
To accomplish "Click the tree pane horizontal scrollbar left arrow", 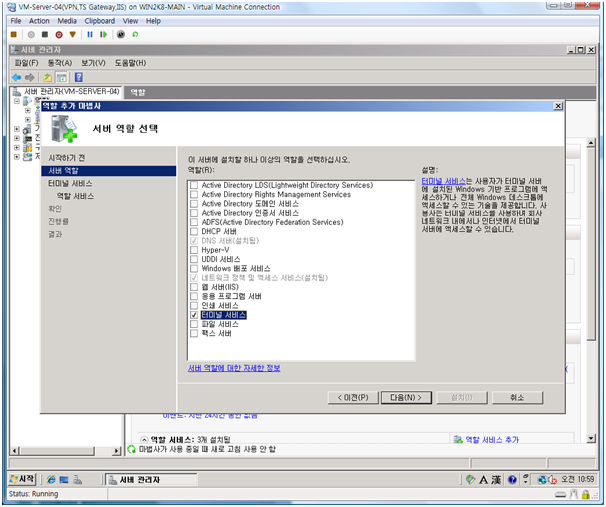I will pyautogui.click(x=15, y=451).
